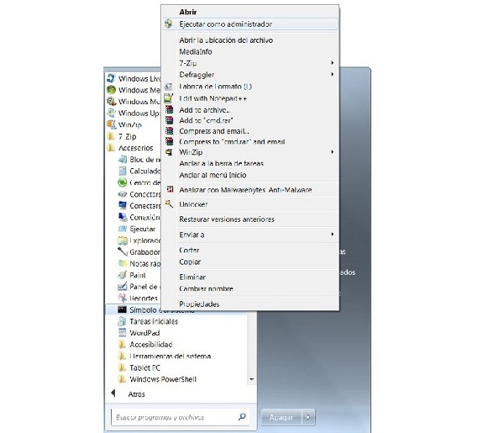This screenshot has height=433, width=504.
Task: Click the Windows Live program icon
Action: tap(111, 78)
